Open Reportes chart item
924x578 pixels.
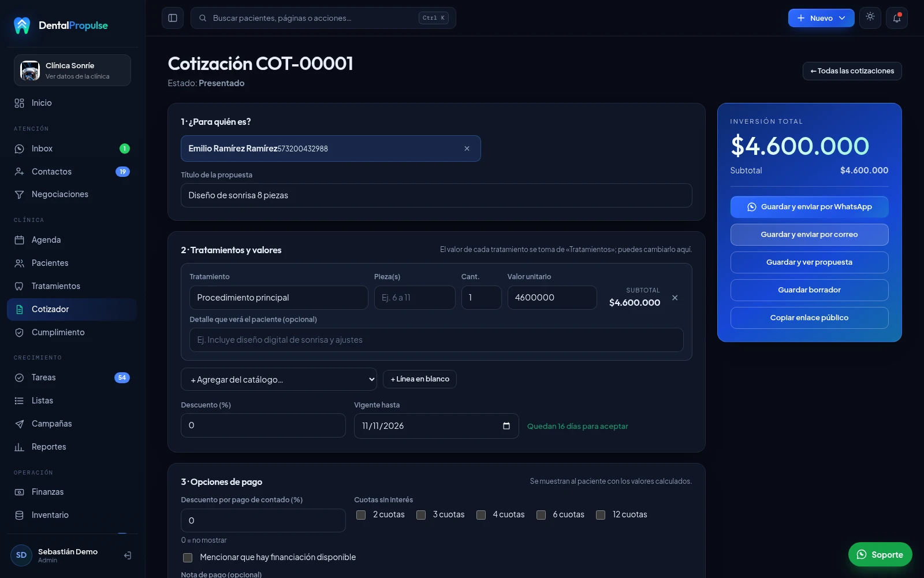coord(72,447)
